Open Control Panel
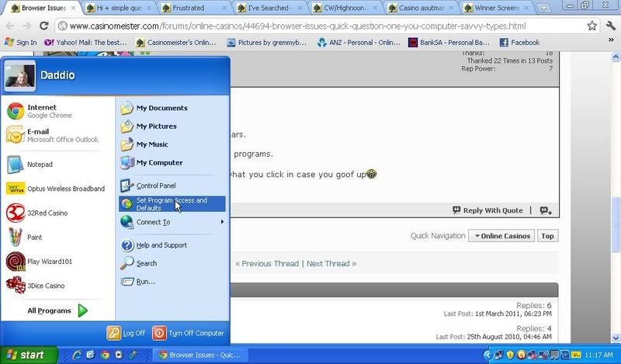This screenshot has height=364, width=621. pyautogui.click(x=148, y=185)
